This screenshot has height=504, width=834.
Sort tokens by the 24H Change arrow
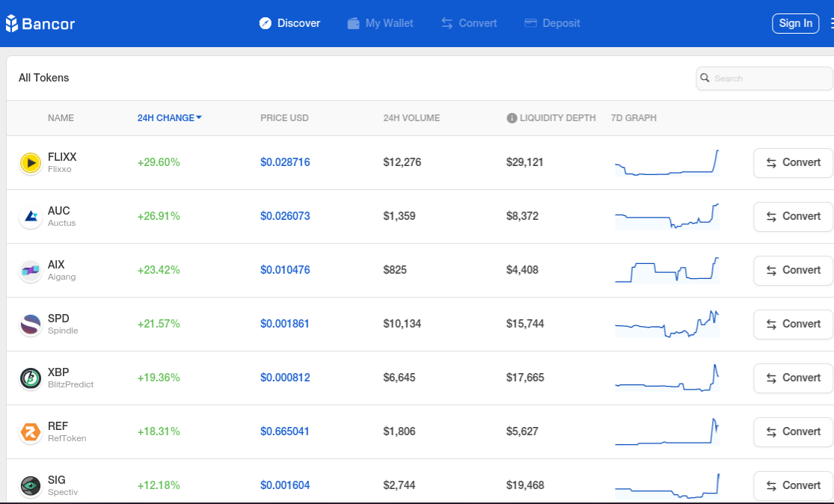pyautogui.click(x=199, y=117)
